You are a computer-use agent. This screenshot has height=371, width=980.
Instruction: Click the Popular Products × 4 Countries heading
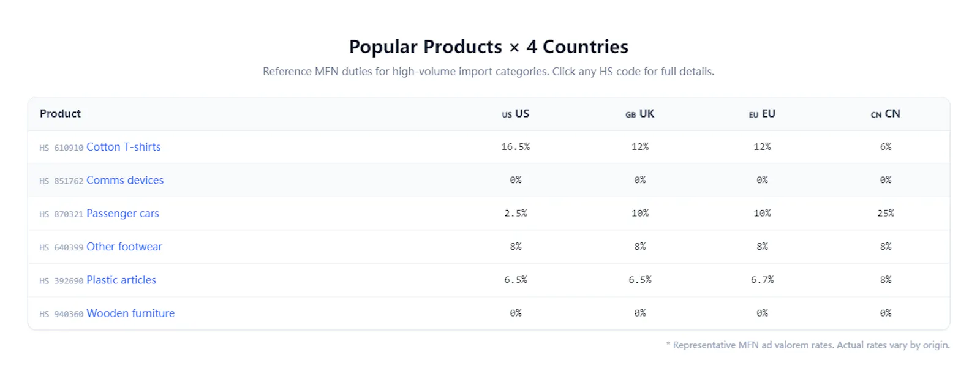pyautogui.click(x=489, y=47)
